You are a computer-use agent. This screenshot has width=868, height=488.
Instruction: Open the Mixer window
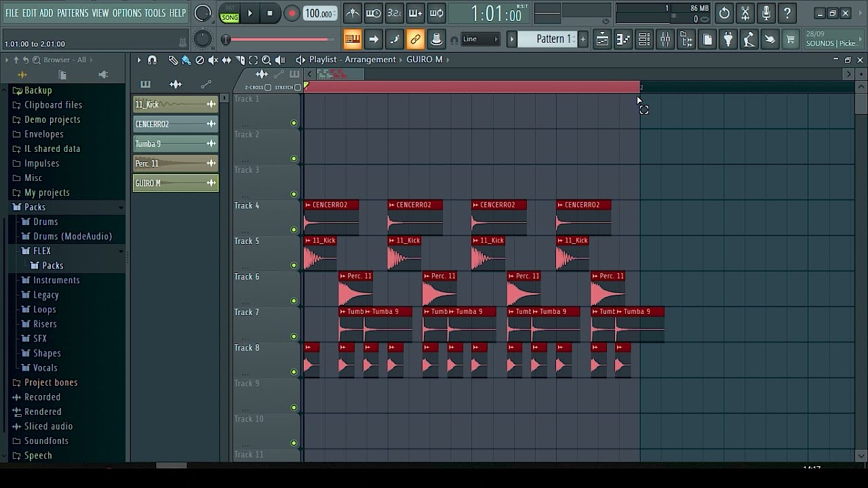[x=665, y=40]
